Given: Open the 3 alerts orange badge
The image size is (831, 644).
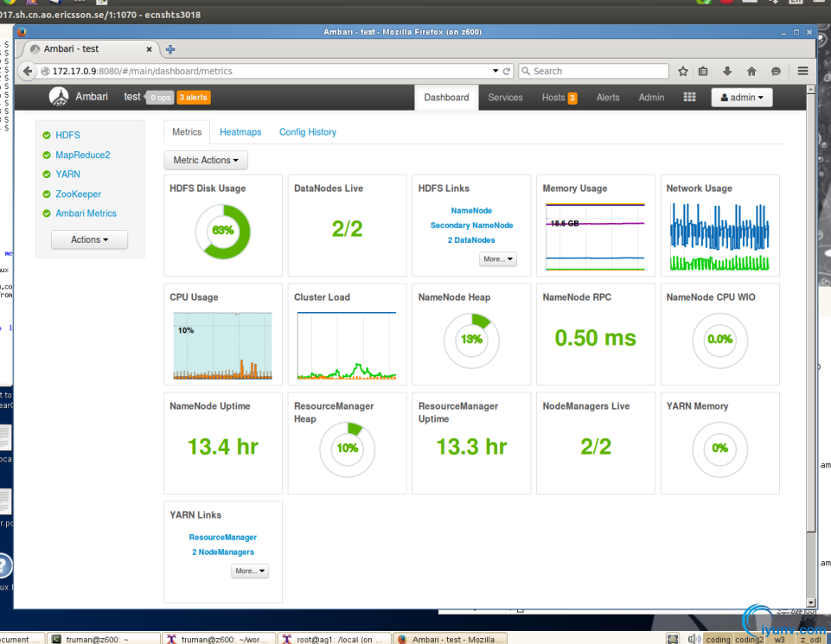Looking at the screenshot, I should (x=194, y=98).
